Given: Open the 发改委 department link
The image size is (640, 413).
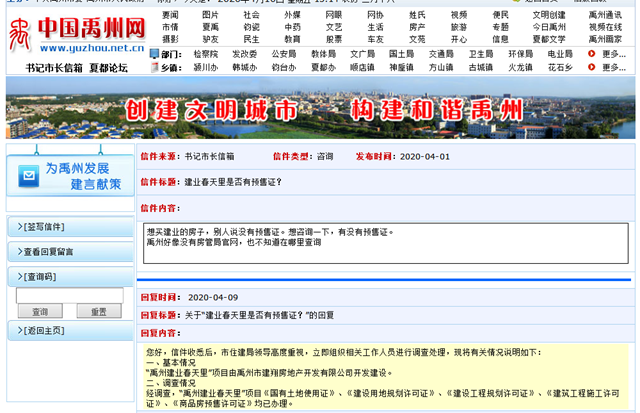Looking at the screenshot, I should (244, 54).
